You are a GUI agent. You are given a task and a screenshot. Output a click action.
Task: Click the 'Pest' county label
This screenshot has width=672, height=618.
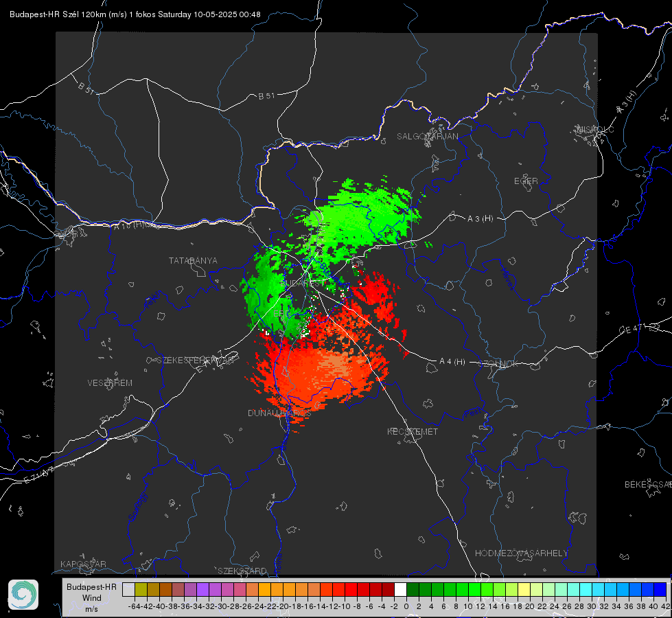472,413
